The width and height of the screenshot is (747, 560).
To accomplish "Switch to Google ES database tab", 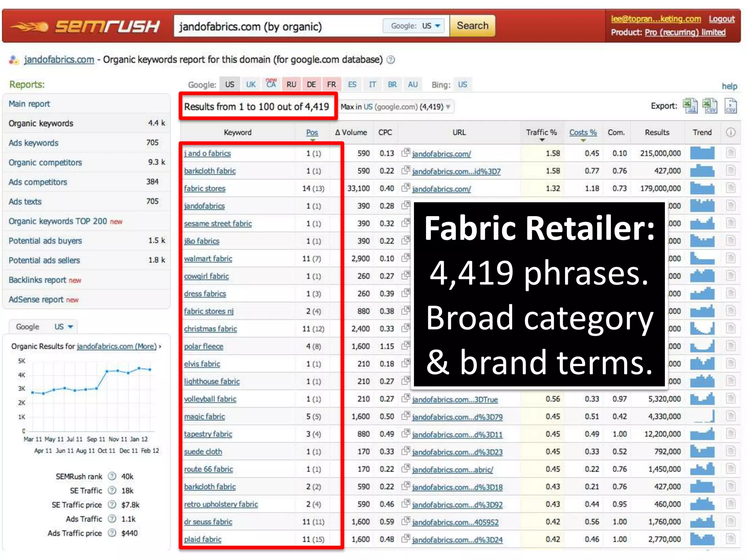I will (352, 85).
